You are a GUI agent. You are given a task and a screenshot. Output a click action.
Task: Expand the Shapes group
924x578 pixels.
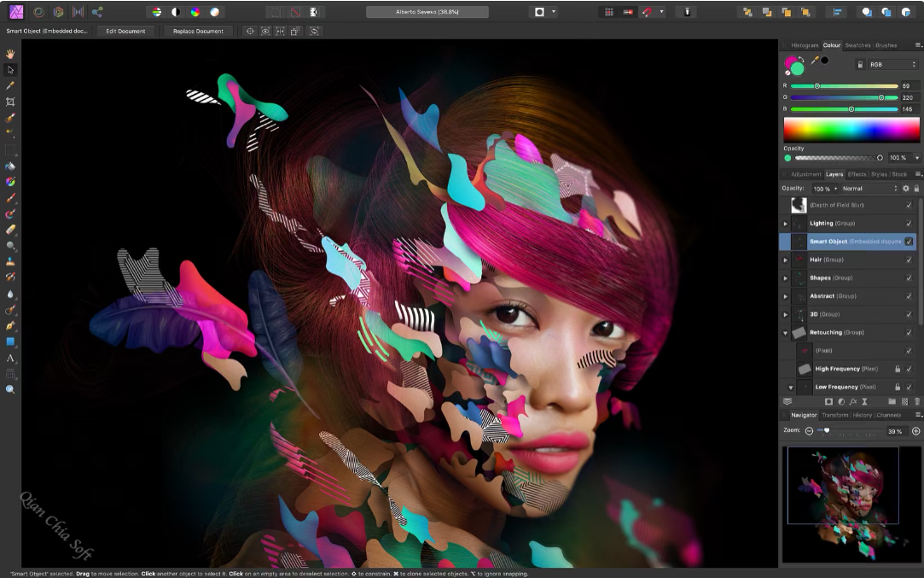[x=786, y=277]
